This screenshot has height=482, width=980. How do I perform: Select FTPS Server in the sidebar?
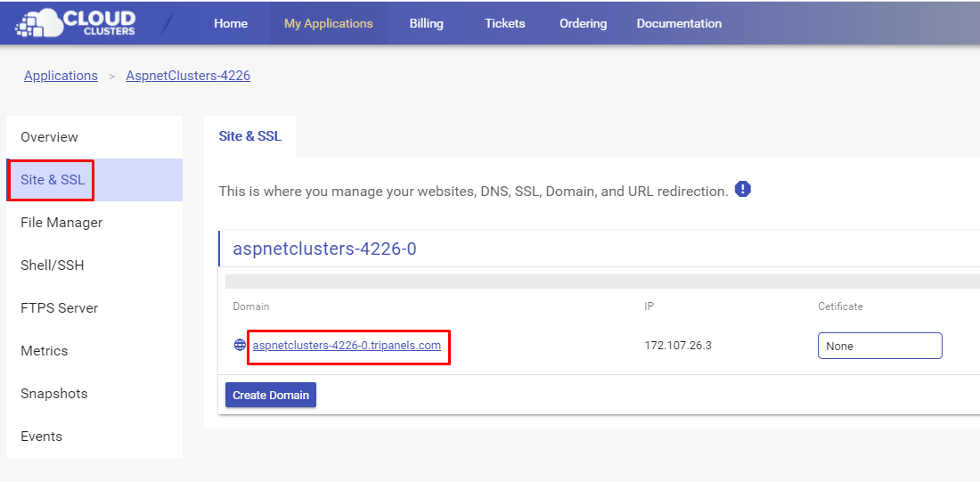[x=60, y=308]
